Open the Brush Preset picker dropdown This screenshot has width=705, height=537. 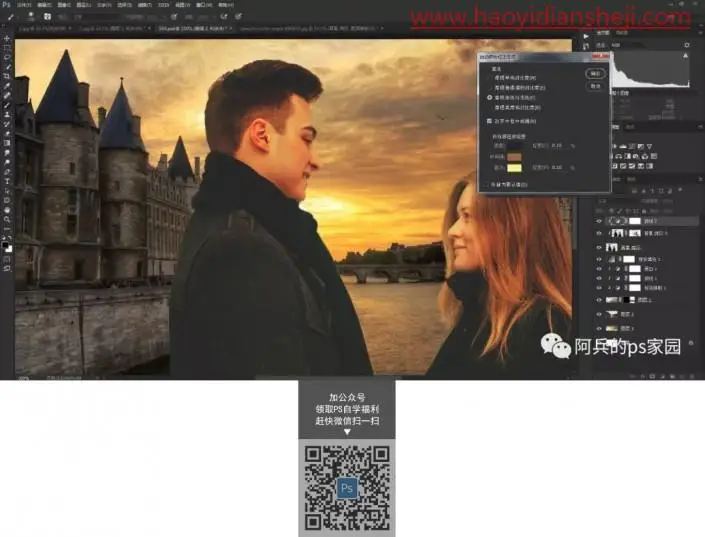(31, 17)
